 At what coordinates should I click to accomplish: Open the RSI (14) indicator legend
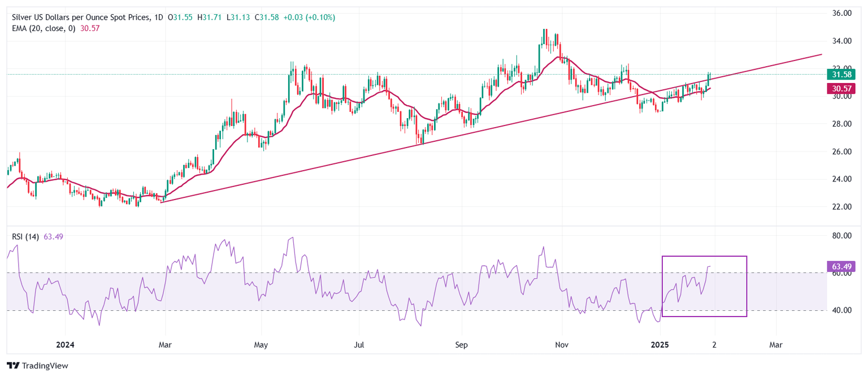pos(25,237)
